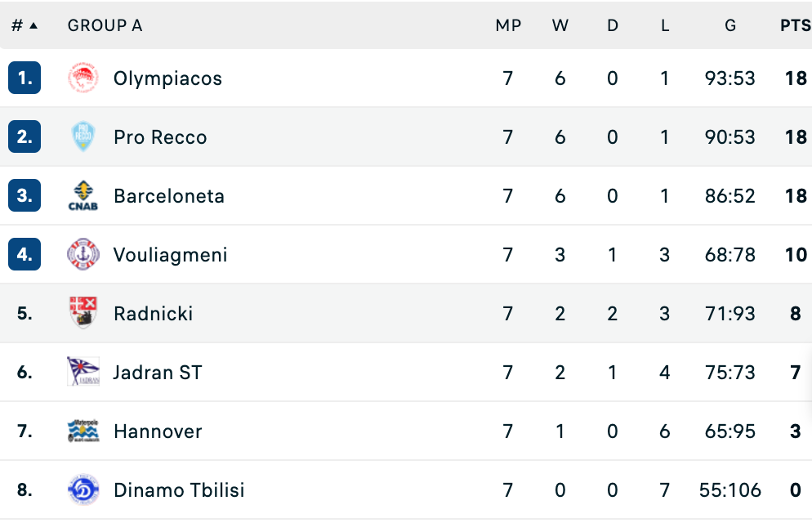Click the Olympiacos club logo

(83, 78)
